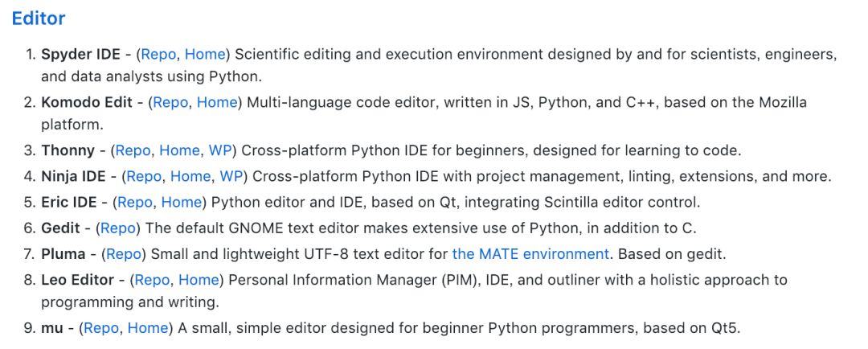Click the Ninja IDE Repo link

click(144, 176)
